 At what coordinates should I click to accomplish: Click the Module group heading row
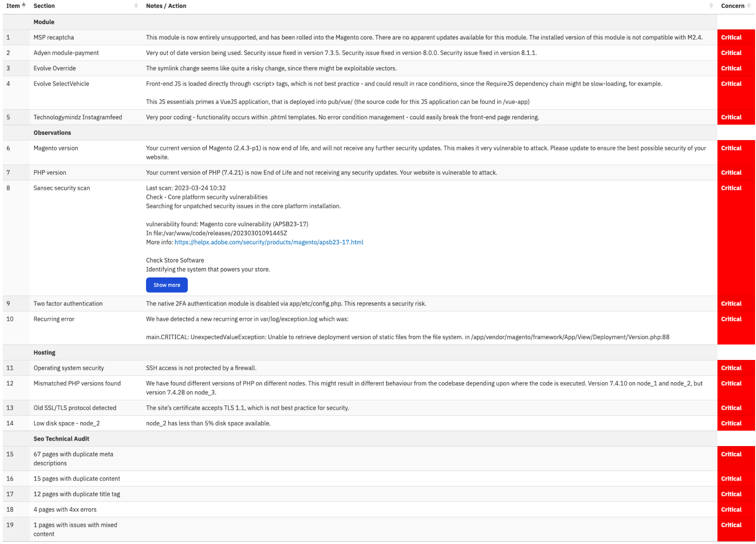click(360, 22)
